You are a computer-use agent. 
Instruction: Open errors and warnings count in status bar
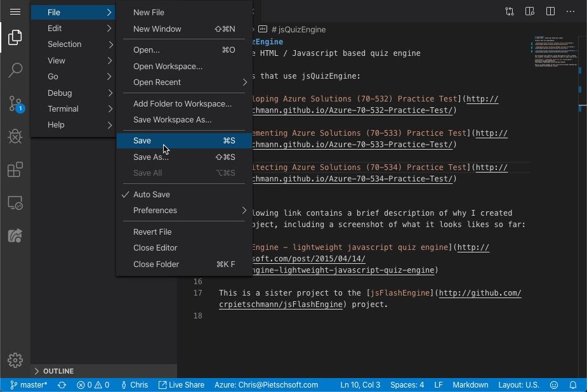tap(93, 385)
